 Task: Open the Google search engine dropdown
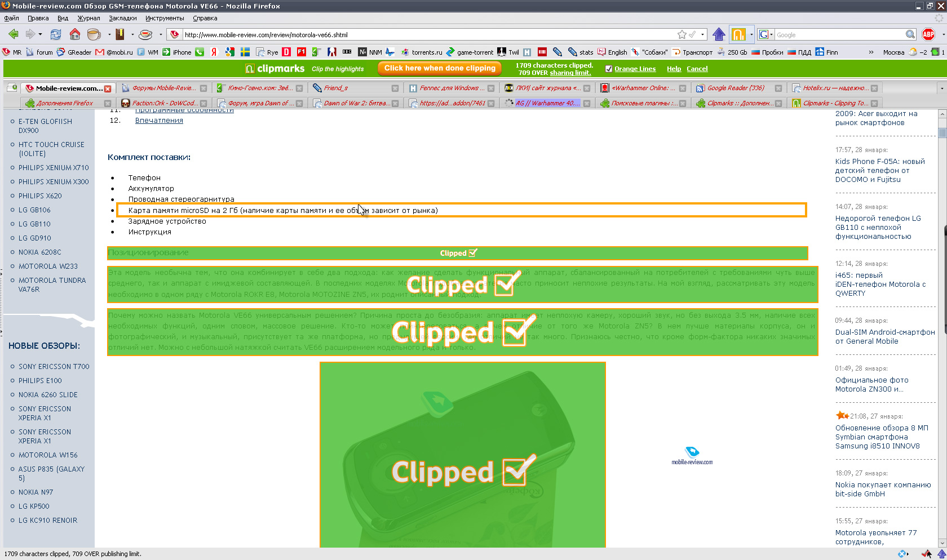coord(771,34)
